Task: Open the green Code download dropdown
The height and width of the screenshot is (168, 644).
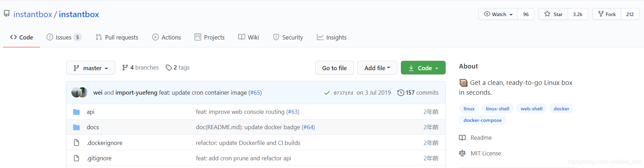Action: [423, 68]
